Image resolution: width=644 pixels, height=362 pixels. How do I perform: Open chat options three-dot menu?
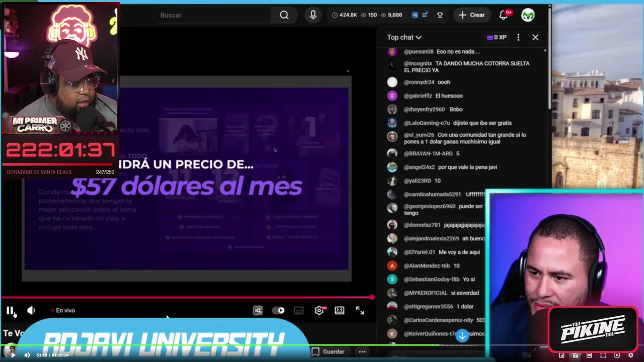(x=518, y=37)
